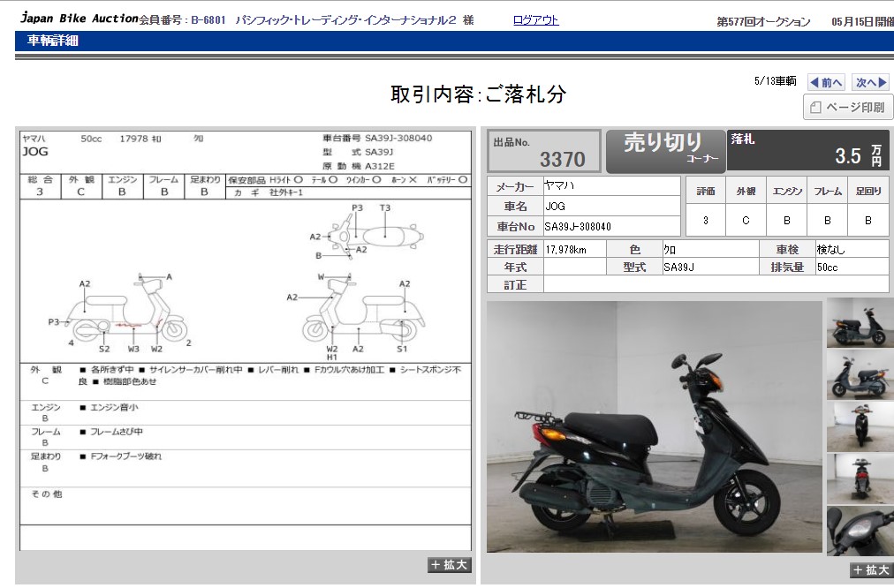Select the member number B-6801 text
The width and height of the screenshot is (894, 588).
208,20
